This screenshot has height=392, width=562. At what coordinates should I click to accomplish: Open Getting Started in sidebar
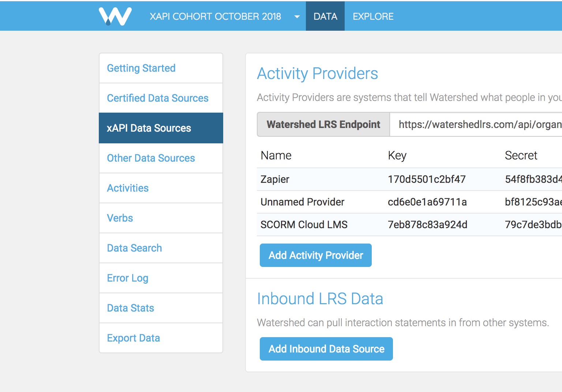(x=141, y=68)
